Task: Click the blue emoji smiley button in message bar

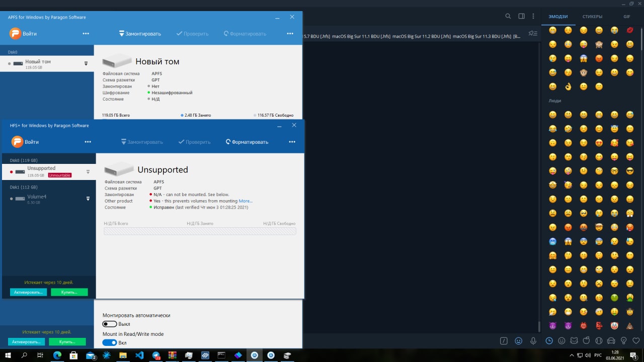Action: pyautogui.click(x=518, y=341)
